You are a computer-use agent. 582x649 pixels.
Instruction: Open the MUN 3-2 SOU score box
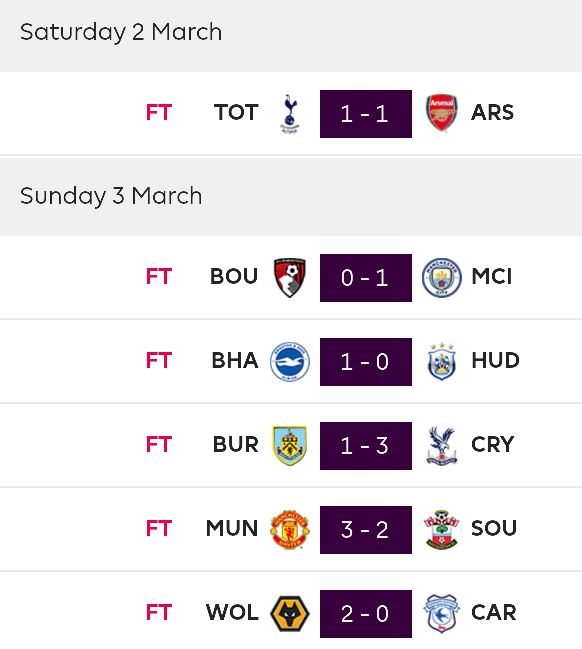pos(366,530)
